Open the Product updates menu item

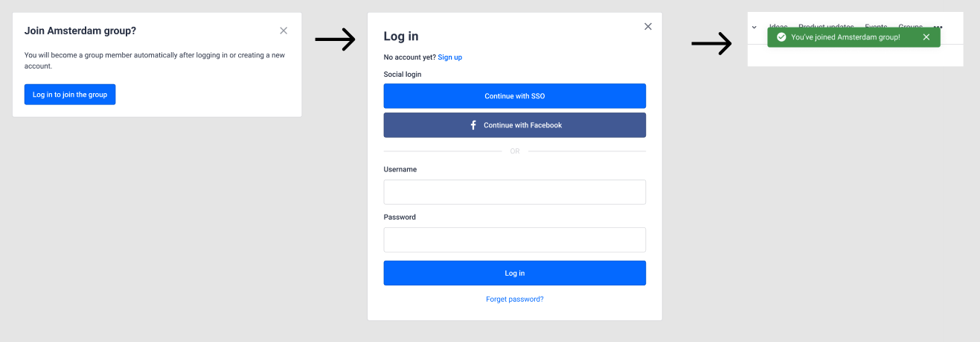[826, 27]
